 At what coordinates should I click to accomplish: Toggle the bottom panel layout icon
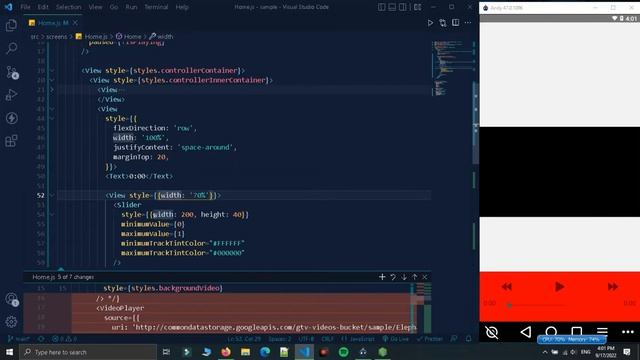tap(392, 7)
